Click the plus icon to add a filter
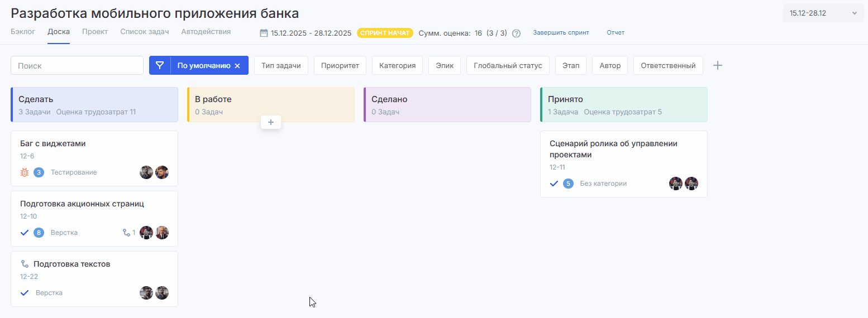The image size is (868, 318). point(718,65)
